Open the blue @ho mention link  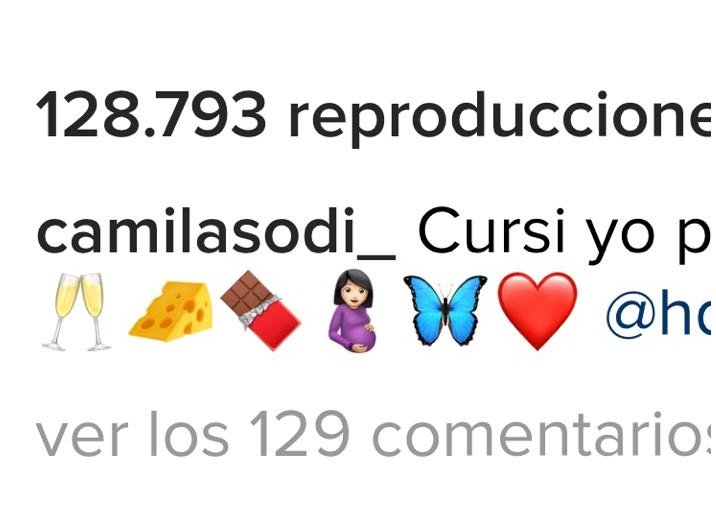(x=659, y=313)
